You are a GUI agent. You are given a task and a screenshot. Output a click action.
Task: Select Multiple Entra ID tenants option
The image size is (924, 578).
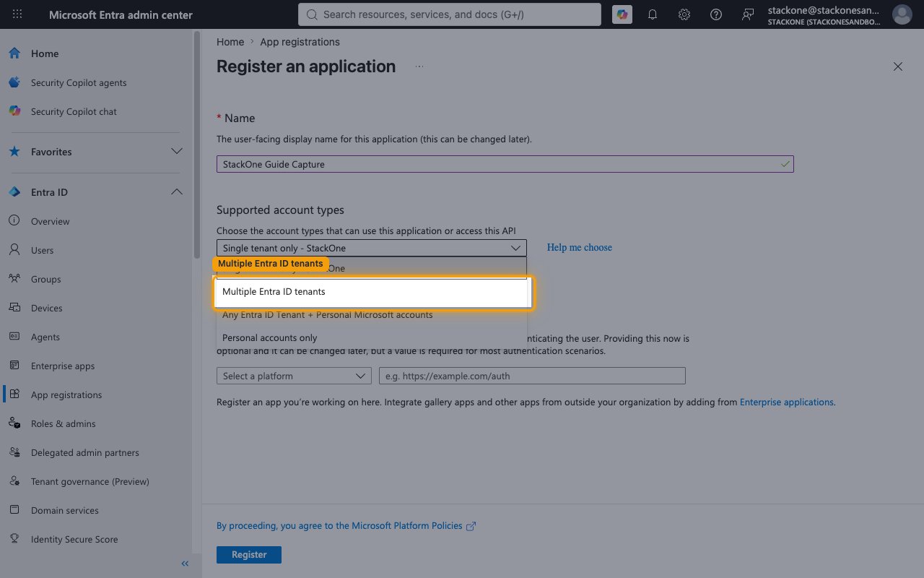(372, 292)
